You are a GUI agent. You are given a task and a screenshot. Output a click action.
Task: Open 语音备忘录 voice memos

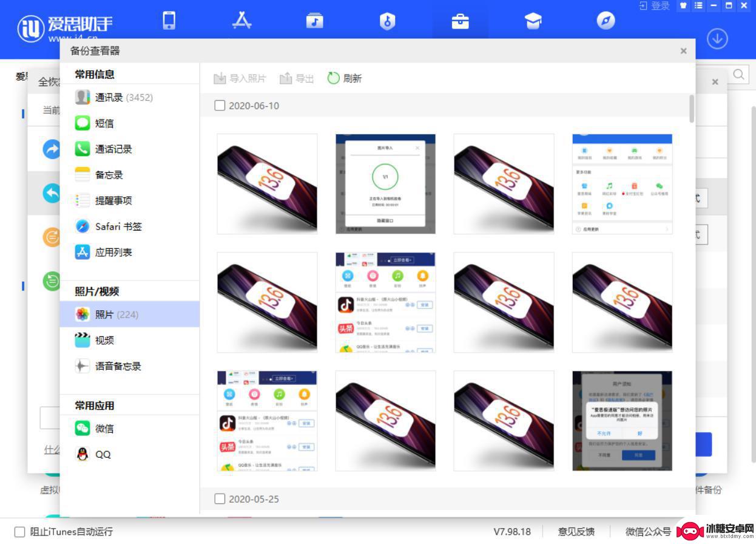click(129, 366)
